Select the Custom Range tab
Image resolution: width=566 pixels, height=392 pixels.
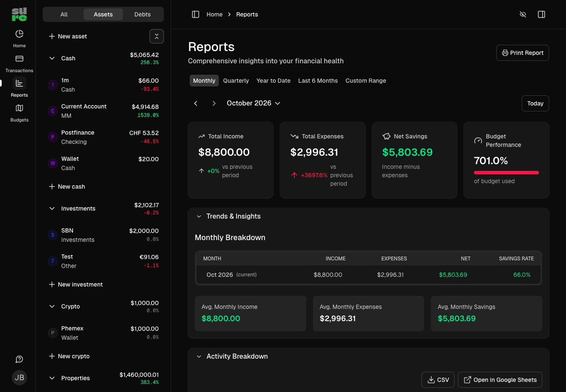pos(366,81)
